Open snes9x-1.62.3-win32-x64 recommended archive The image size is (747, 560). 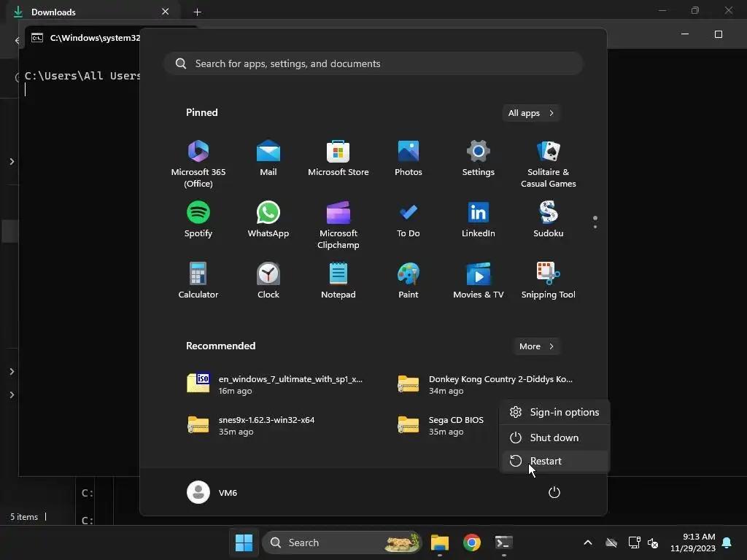click(x=251, y=425)
